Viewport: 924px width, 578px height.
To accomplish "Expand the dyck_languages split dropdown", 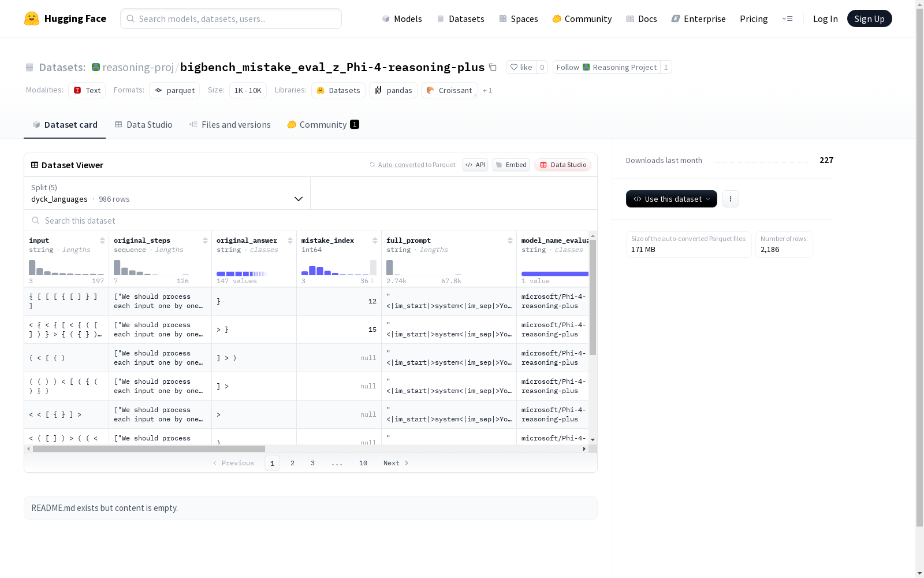I will [x=167, y=193].
